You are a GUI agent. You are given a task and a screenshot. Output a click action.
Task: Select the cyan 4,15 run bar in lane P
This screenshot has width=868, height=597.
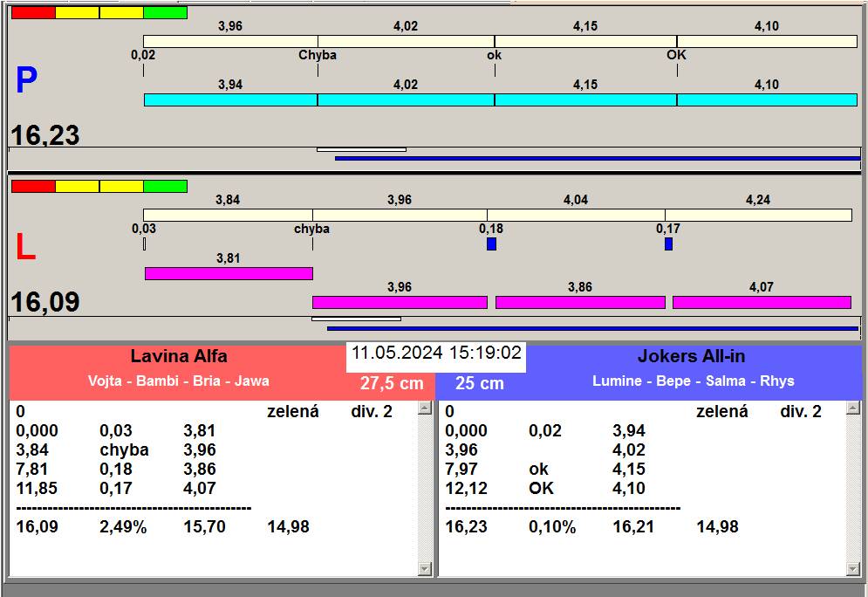coord(585,99)
